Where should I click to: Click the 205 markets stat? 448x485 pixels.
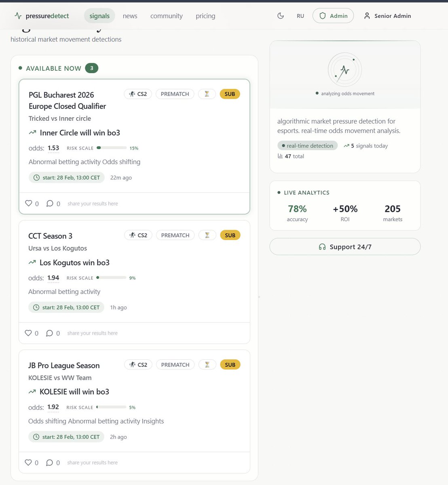point(393,213)
